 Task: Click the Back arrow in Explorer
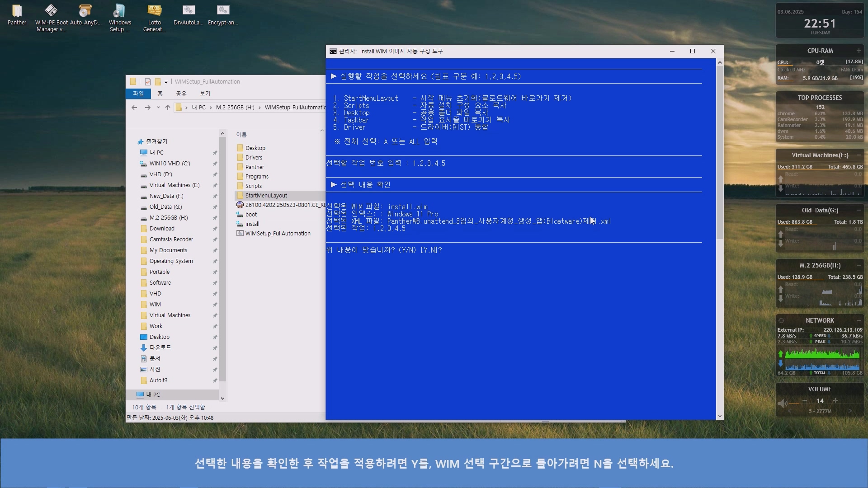[134, 108]
